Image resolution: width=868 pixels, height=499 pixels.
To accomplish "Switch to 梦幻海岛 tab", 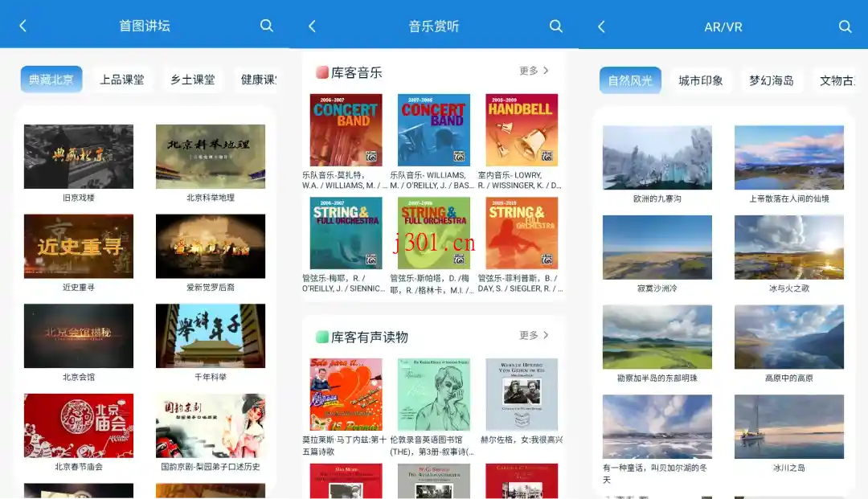I will 771,81.
